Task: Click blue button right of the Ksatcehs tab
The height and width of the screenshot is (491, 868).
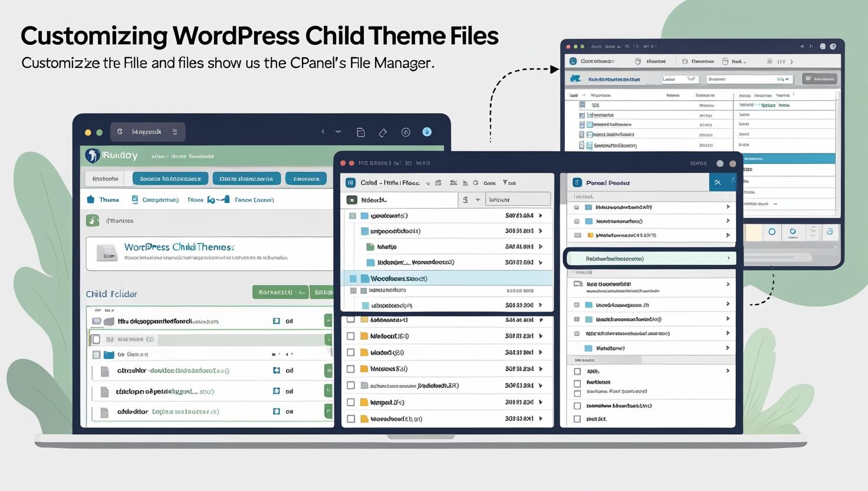Action: pyautogui.click(x=170, y=179)
